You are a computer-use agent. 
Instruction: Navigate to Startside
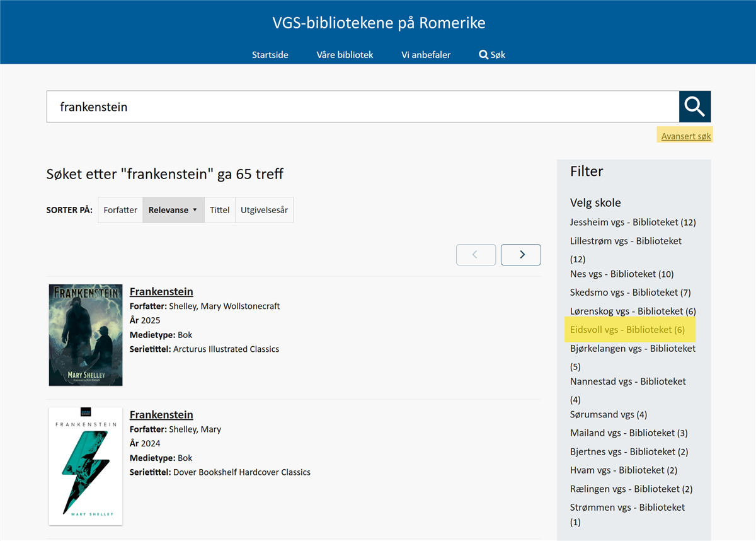[270, 55]
